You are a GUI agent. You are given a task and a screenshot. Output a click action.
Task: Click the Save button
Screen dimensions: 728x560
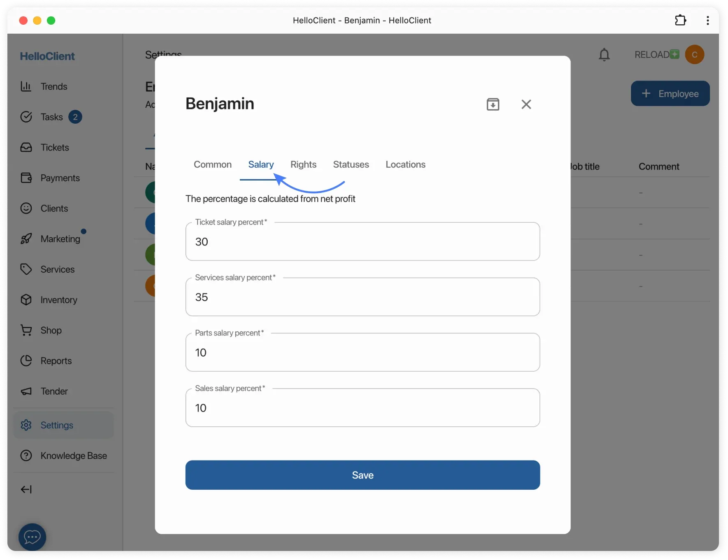(362, 475)
